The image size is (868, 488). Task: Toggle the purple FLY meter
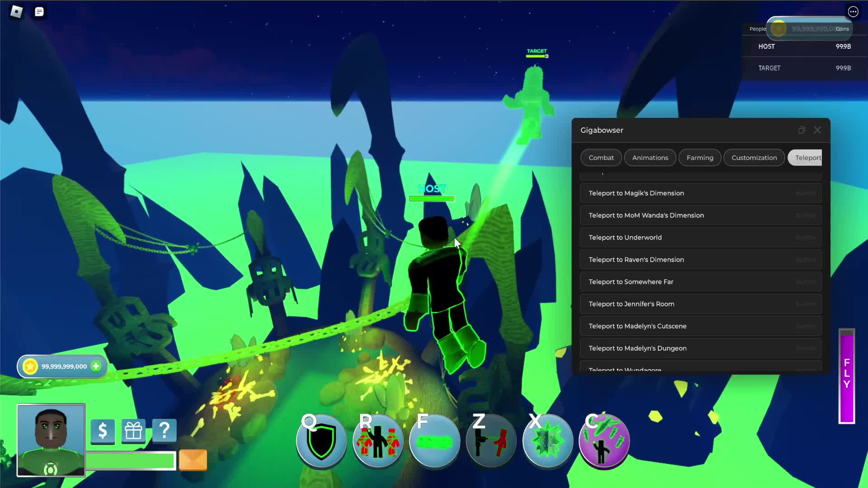point(846,376)
